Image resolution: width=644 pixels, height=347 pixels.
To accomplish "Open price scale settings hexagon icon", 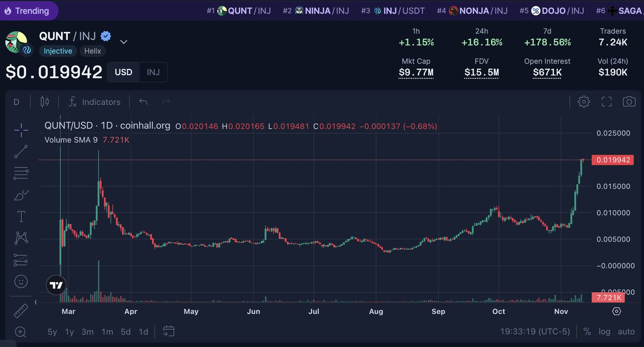I will coord(617,311).
